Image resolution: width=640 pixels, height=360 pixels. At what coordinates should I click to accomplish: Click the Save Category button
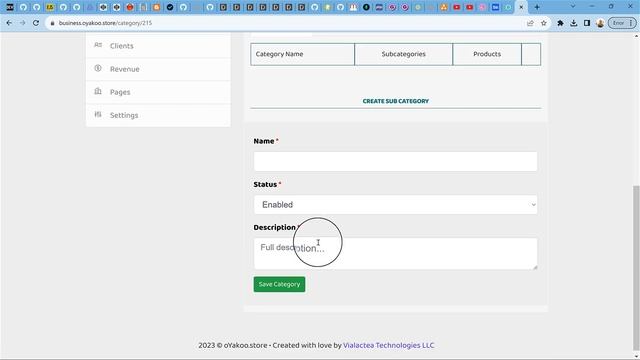point(279,284)
